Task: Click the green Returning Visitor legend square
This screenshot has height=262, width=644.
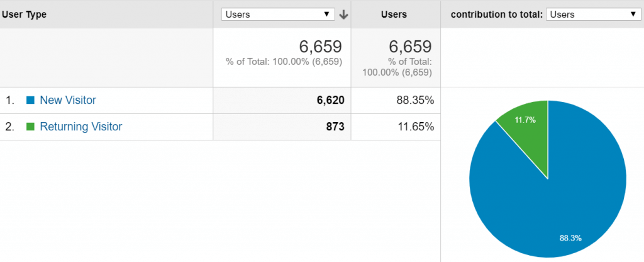Action: [30, 127]
